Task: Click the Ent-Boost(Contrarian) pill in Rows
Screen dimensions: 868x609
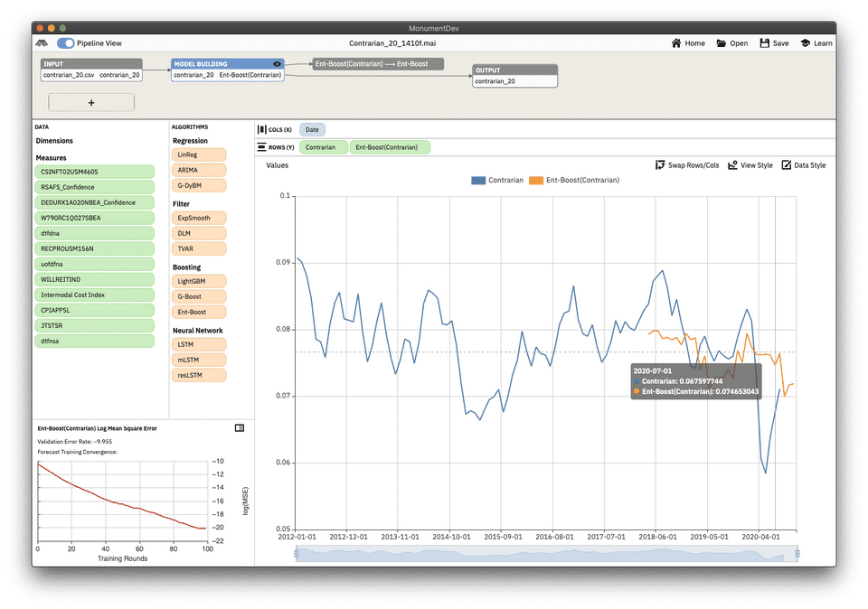Action: click(390, 147)
